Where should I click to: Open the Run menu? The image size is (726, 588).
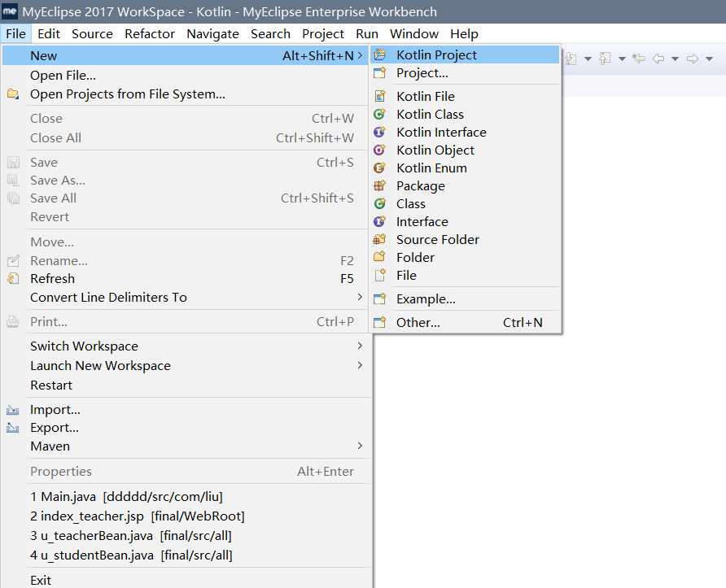point(367,34)
